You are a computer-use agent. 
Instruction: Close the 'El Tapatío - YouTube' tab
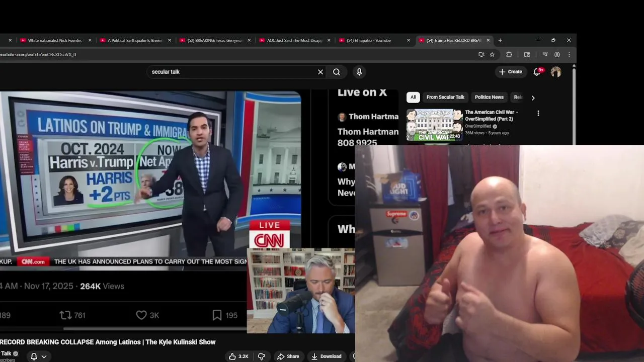tap(409, 40)
